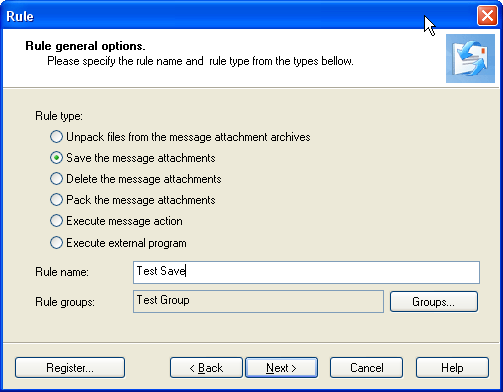Click the Rule groups label
The width and height of the screenshot is (503, 392).
[x=65, y=302]
